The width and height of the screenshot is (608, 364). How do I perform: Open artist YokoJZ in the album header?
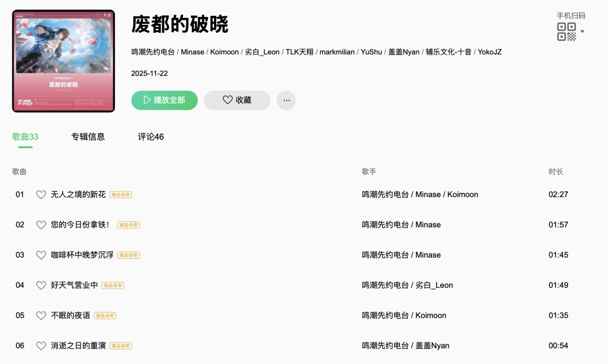pyautogui.click(x=490, y=52)
